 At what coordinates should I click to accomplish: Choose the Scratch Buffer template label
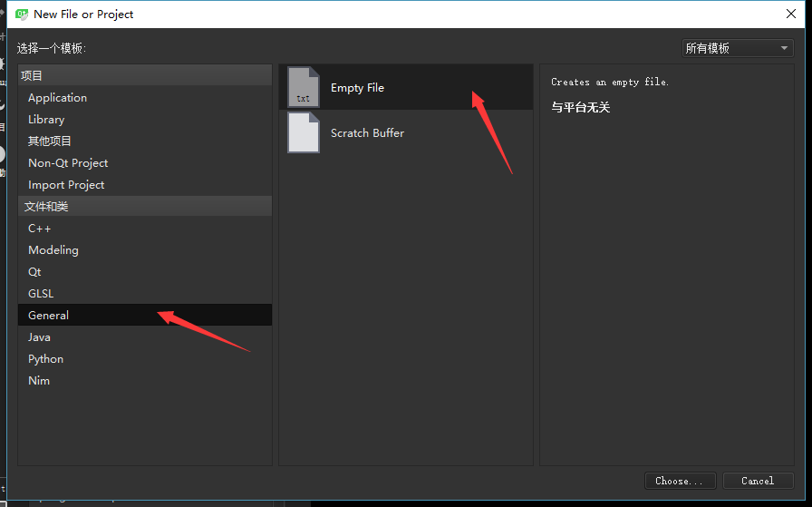[367, 132]
